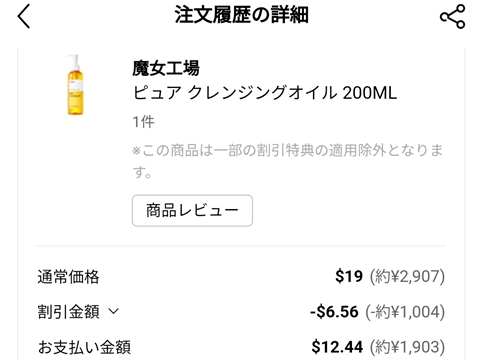Tap the お支払い金額 label
This screenshot has width=480, height=360.
84,347
